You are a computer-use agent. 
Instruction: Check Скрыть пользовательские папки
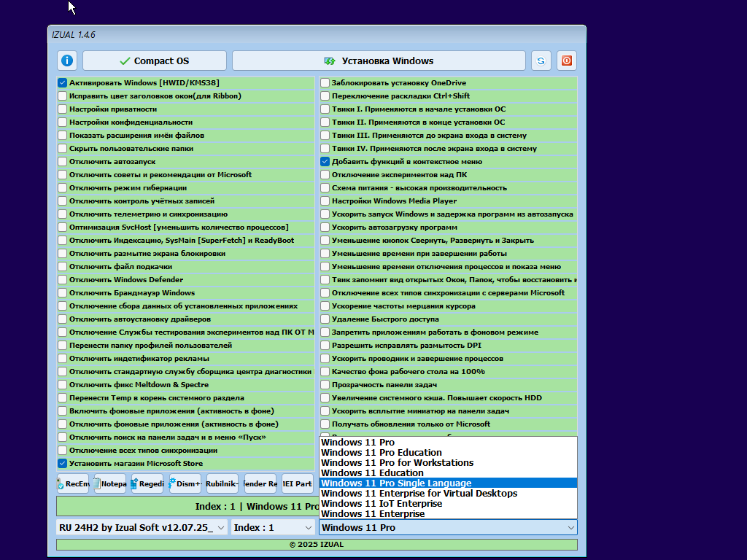click(63, 149)
